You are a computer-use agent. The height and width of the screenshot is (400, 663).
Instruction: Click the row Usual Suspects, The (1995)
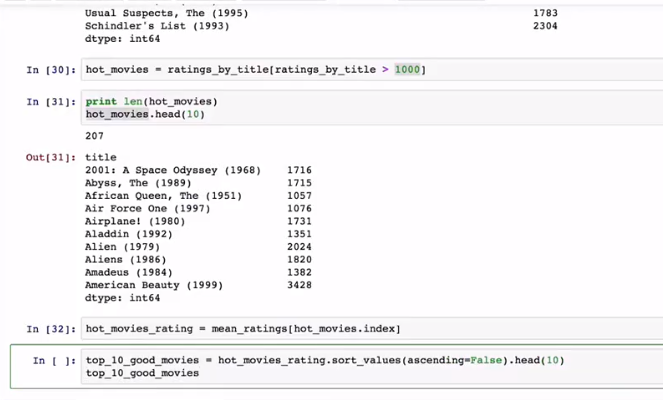click(x=321, y=13)
